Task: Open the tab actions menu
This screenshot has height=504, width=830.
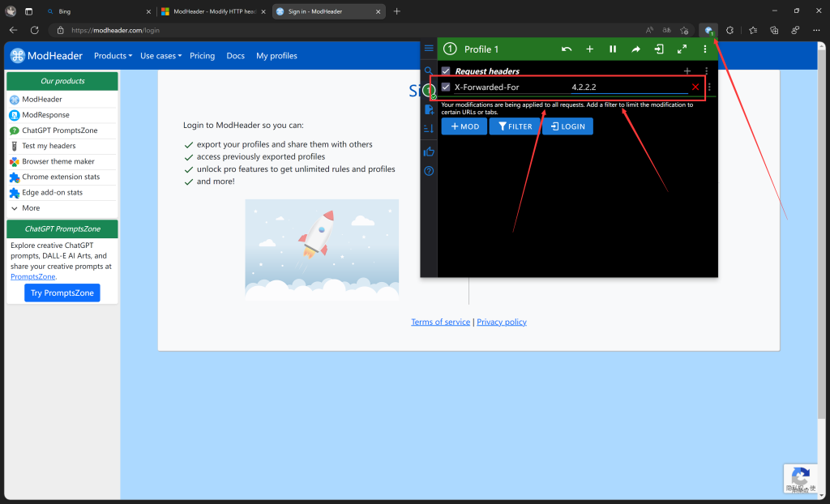Action: point(28,11)
